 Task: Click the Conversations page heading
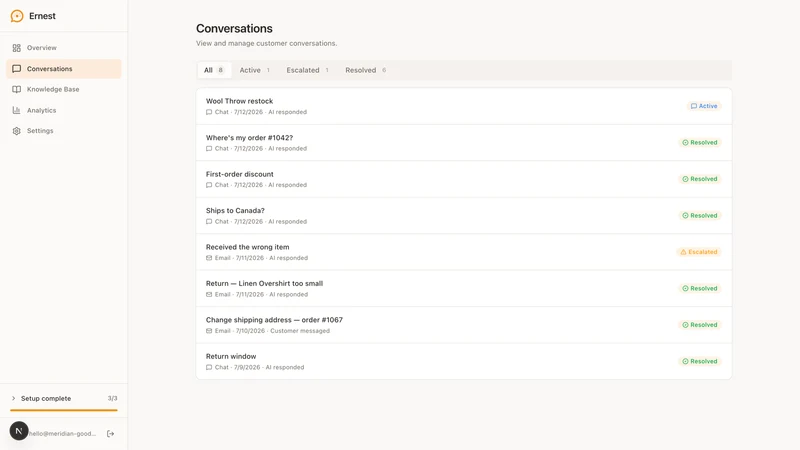point(234,29)
